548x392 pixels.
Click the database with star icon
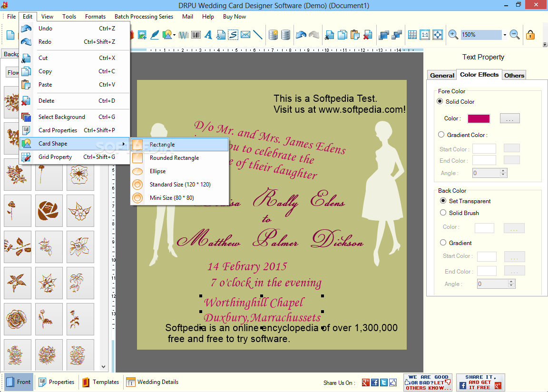(x=274, y=35)
